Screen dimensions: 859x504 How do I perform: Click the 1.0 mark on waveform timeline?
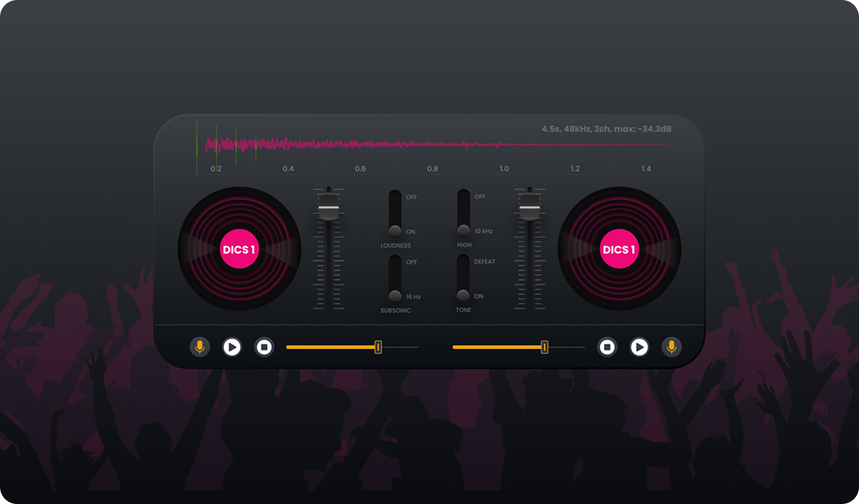(x=504, y=168)
